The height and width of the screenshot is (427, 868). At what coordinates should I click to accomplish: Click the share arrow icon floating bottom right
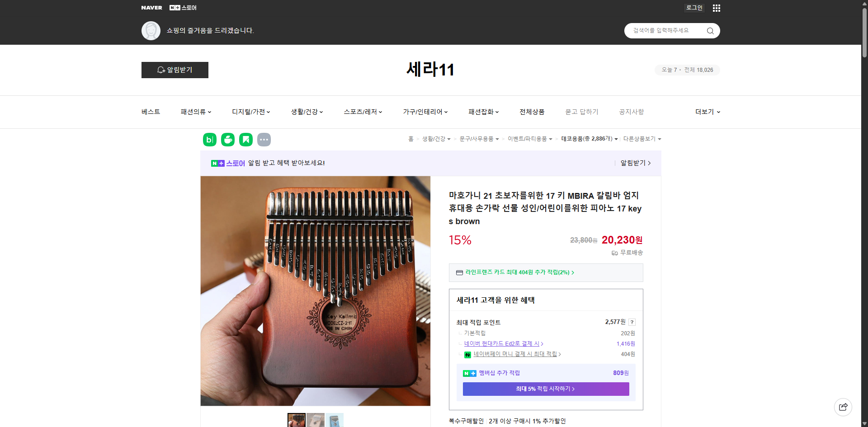coord(843,407)
